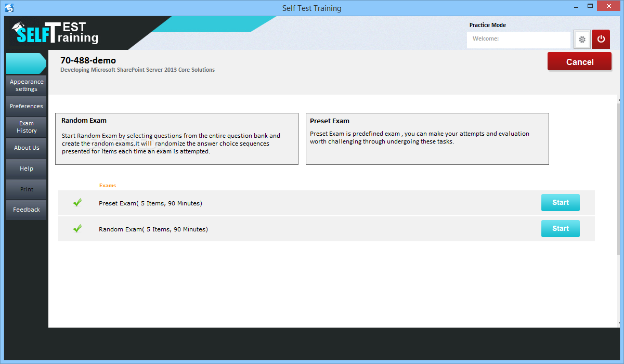
Task: Open Help from the sidebar
Action: click(27, 168)
